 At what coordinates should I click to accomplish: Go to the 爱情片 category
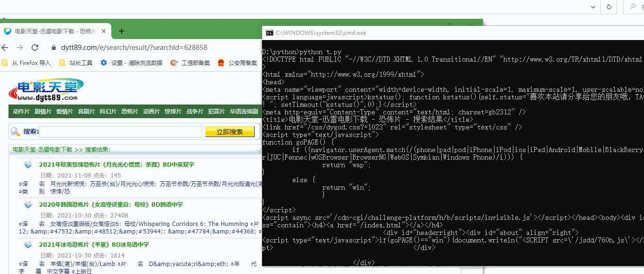(x=65, y=112)
